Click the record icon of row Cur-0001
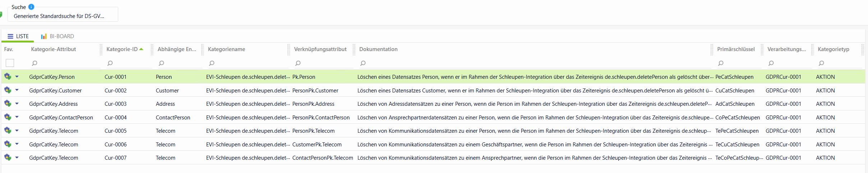Viewport: 868px width, 173px height. click(8, 76)
